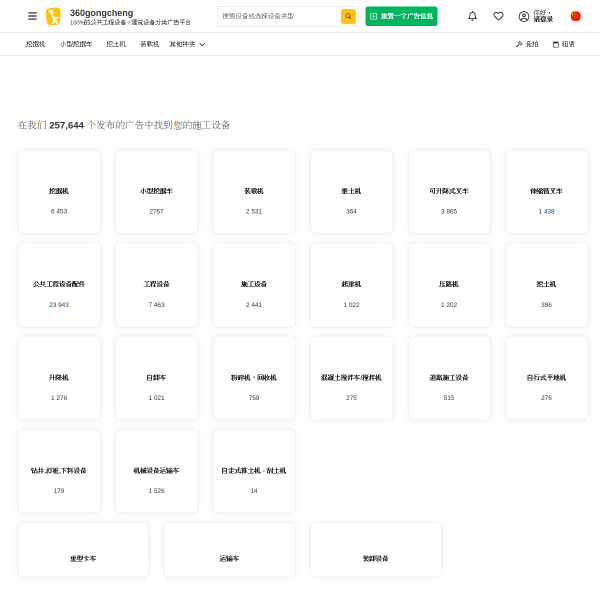
Task: Open the 工程设备 card showing 7 463 ads
Action: (157, 285)
